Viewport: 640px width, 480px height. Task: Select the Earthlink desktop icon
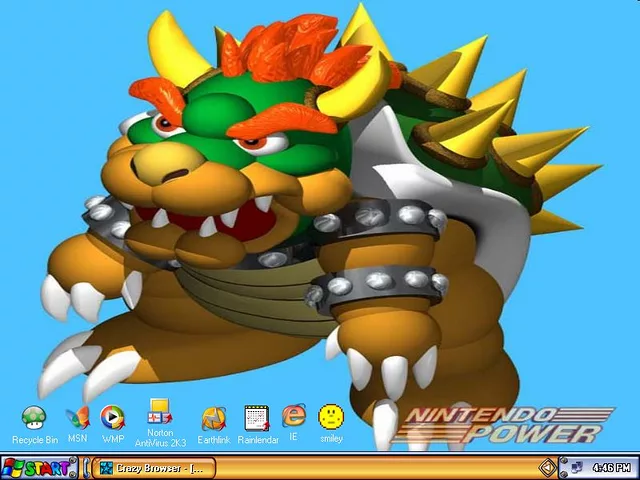(x=214, y=419)
